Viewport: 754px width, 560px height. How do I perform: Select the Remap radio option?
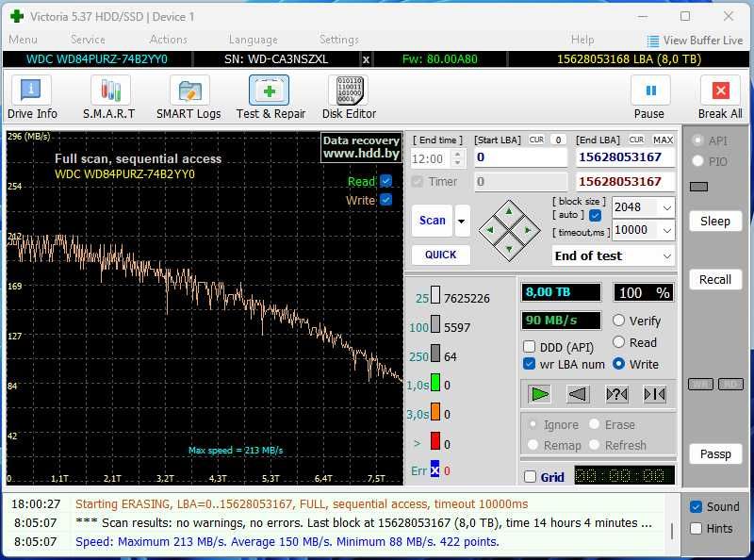[533, 445]
